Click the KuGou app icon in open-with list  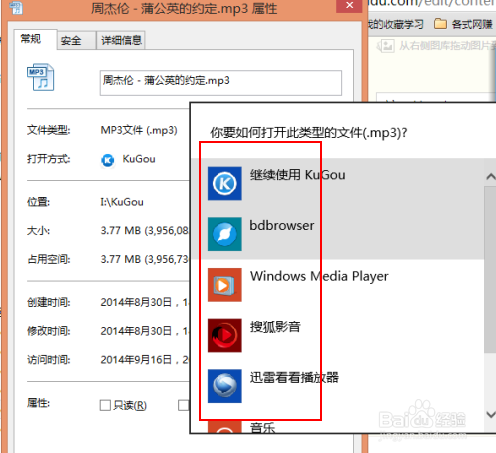click(x=225, y=183)
